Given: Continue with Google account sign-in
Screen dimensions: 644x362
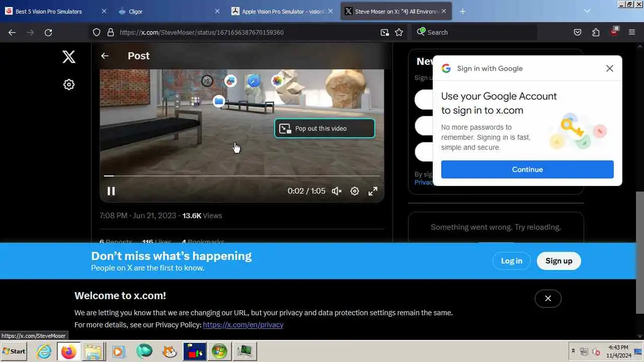Looking at the screenshot, I should pyautogui.click(x=527, y=169).
